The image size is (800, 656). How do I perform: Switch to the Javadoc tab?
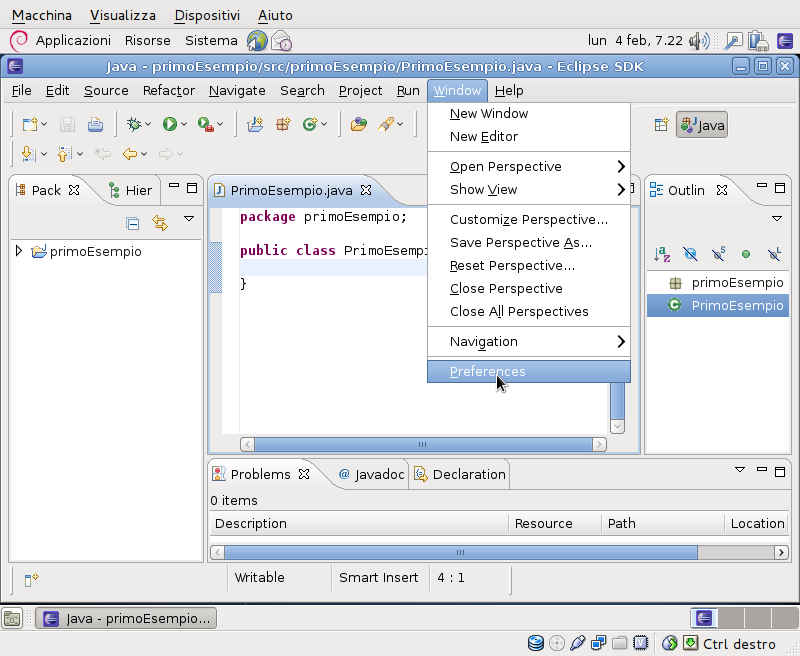[x=371, y=474]
